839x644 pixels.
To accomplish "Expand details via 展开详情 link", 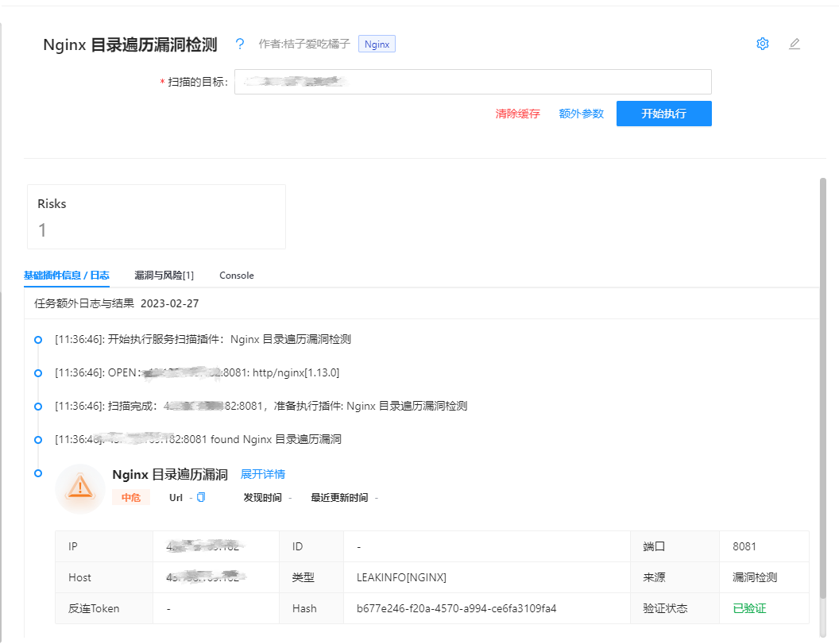I will (263, 474).
